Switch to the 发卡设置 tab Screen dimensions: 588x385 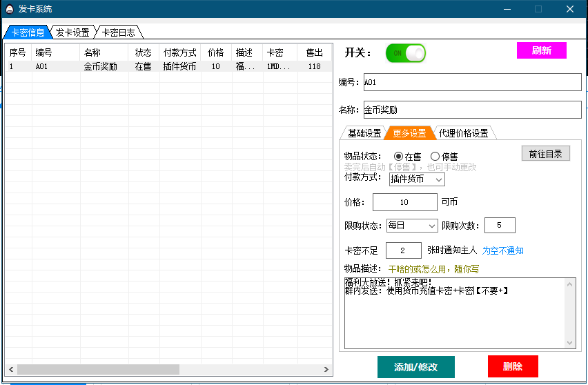pyautogui.click(x=72, y=32)
